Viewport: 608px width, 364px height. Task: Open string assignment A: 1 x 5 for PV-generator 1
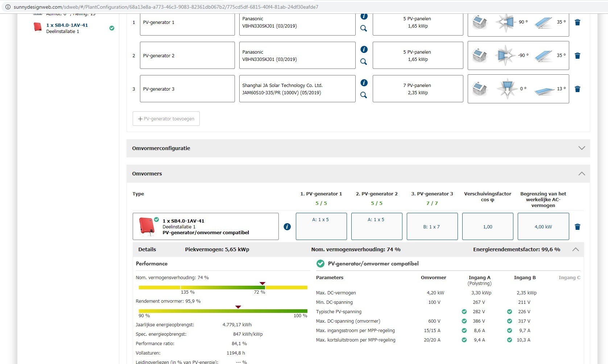(321, 226)
